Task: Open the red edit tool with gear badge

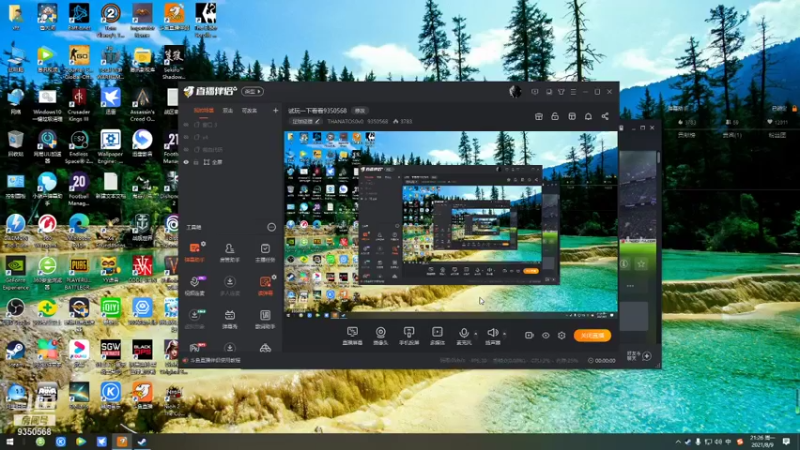Action: [x=265, y=286]
